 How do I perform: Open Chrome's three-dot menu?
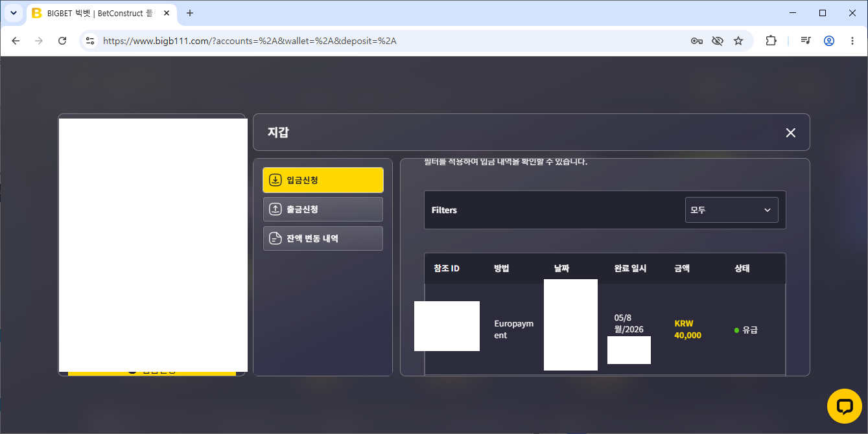click(852, 41)
